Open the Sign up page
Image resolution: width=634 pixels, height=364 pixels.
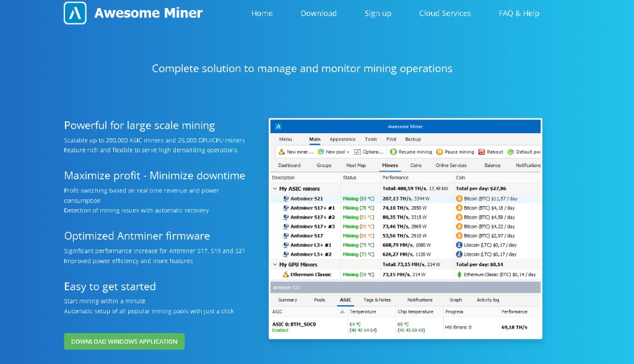click(378, 14)
